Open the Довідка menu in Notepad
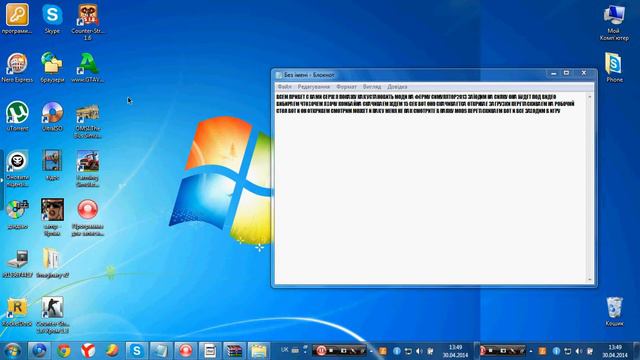 click(x=397, y=87)
